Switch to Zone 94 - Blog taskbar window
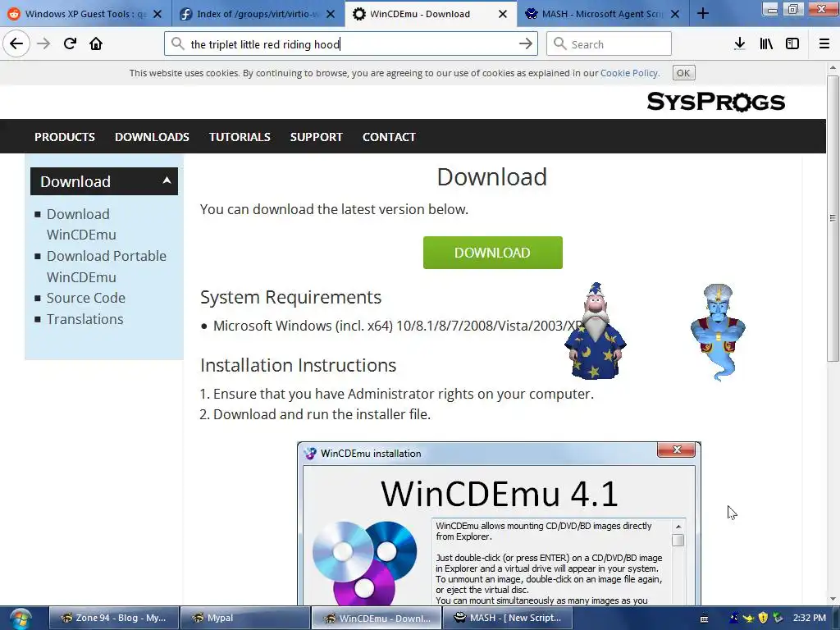 [x=113, y=618]
